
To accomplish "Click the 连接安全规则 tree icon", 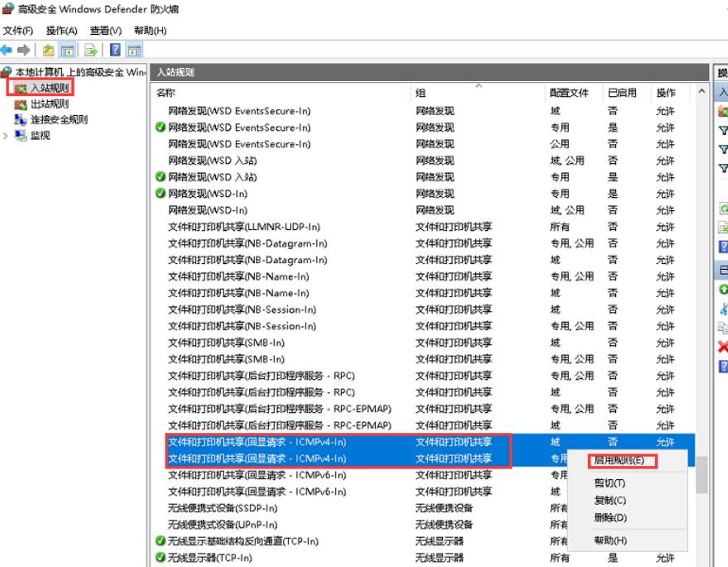I will pos(21,120).
